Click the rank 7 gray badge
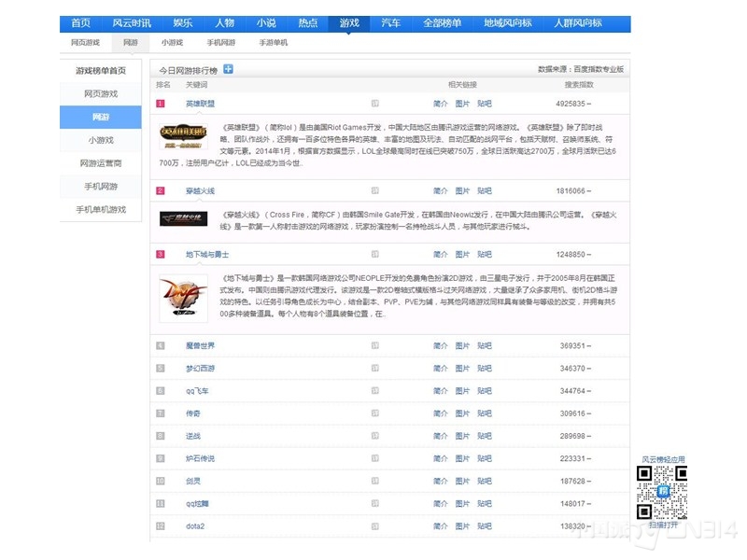 [161, 413]
